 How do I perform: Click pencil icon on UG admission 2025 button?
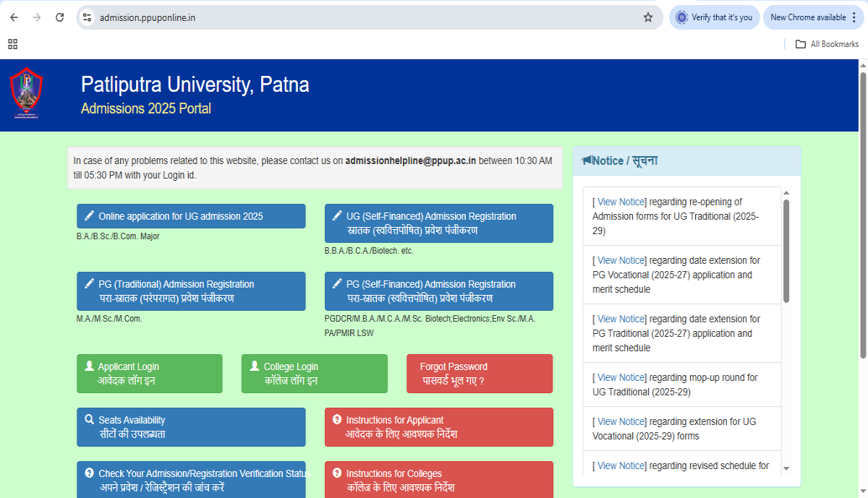[x=90, y=216]
